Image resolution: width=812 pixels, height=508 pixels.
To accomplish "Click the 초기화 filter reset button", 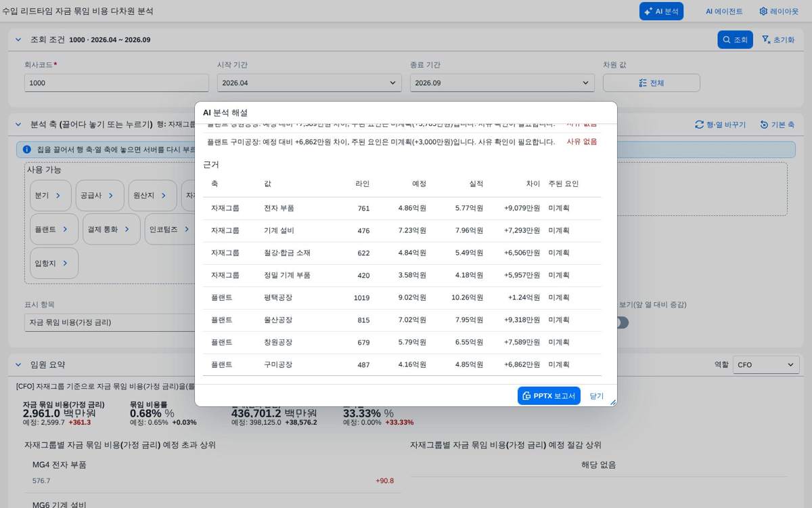I will pyautogui.click(x=778, y=39).
